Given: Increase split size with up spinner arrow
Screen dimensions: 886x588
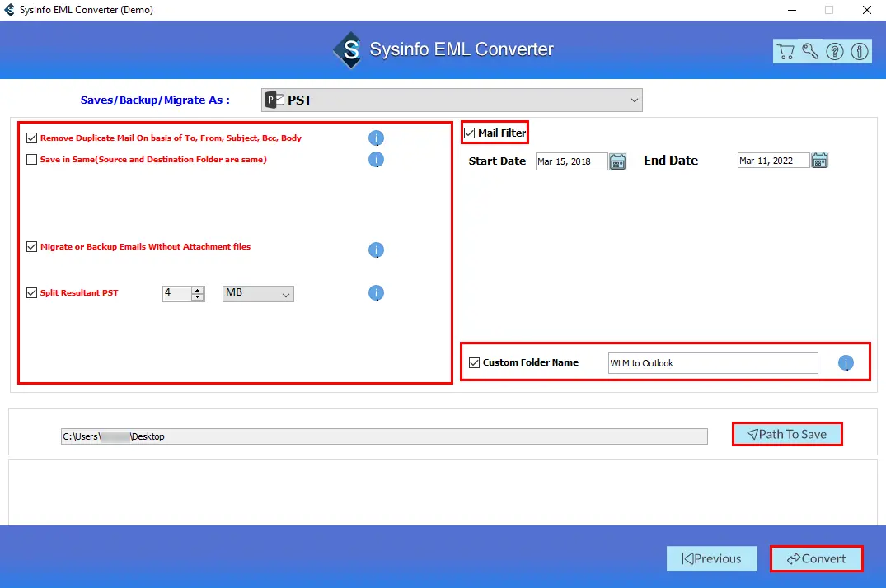Looking at the screenshot, I should [x=197, y=291].
